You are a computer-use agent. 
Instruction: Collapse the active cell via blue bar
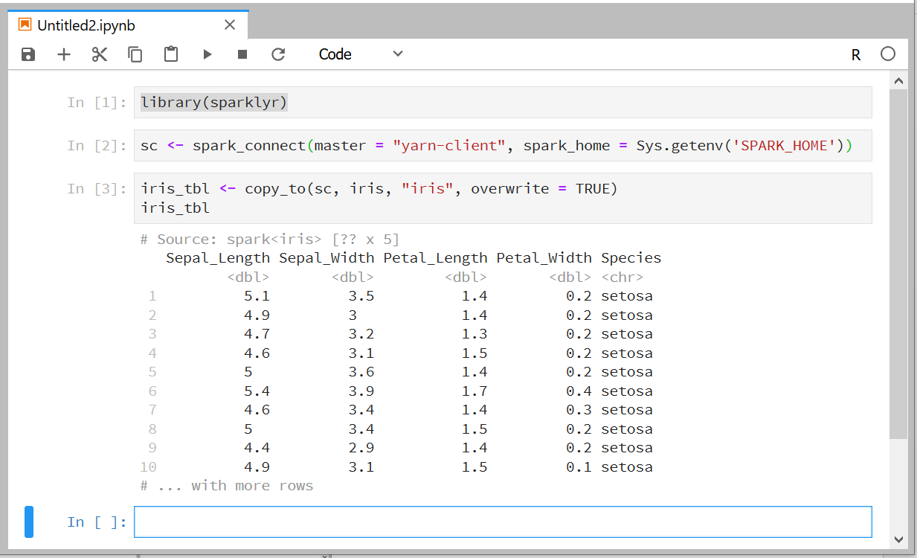pos(29,522)
